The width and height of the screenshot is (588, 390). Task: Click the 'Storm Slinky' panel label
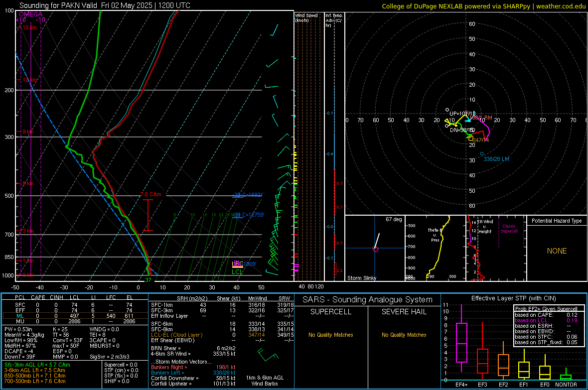pos(361,278)
